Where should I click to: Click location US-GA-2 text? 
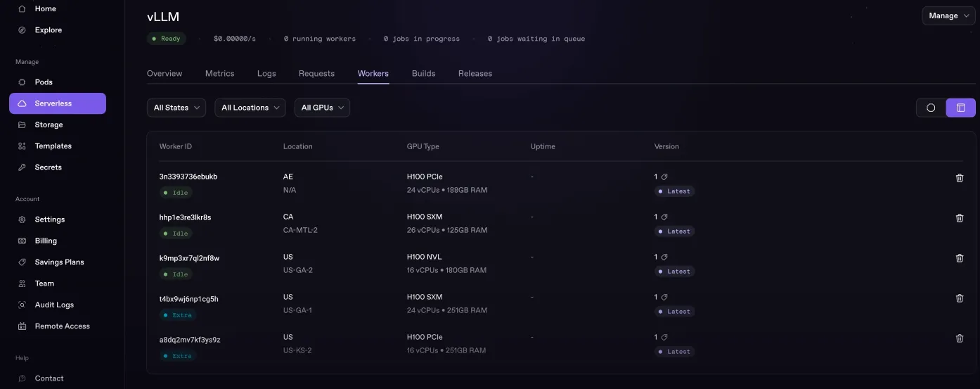(x=298, y=270)
